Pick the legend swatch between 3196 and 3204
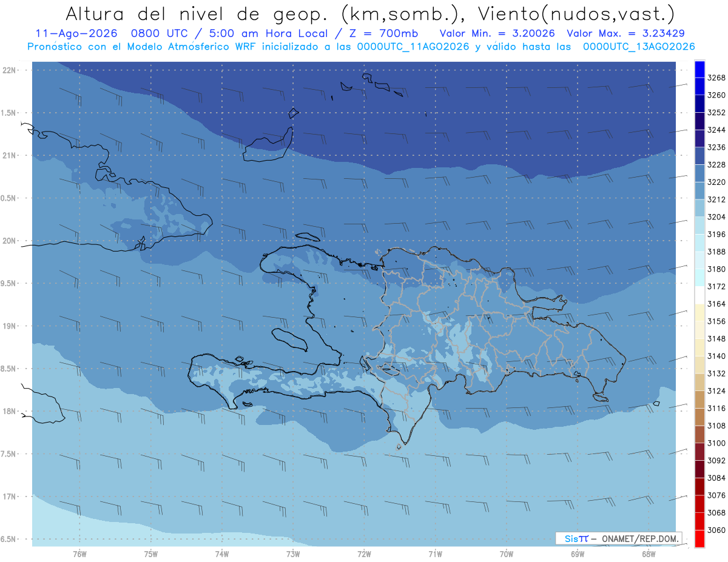The image size is (728, 562). point(699,226)
